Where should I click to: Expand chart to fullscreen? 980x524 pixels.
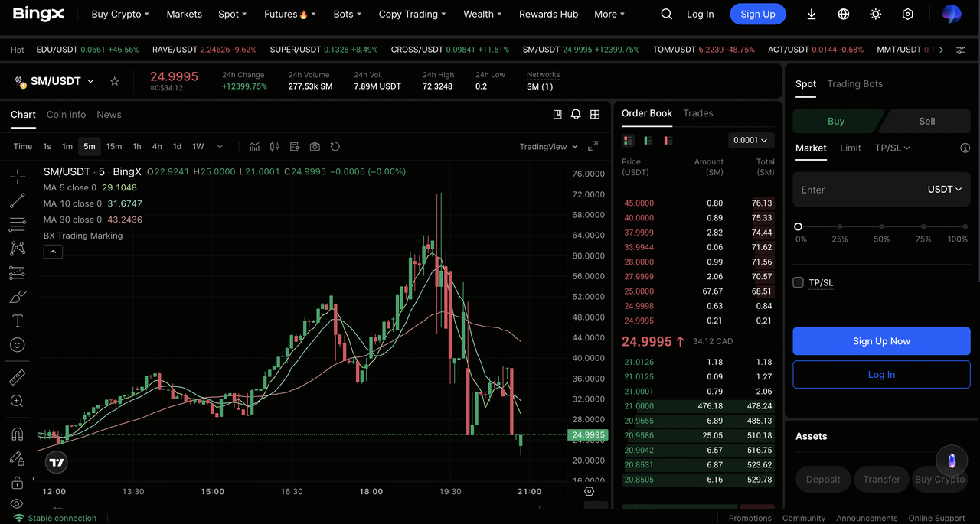click(593, 147)
